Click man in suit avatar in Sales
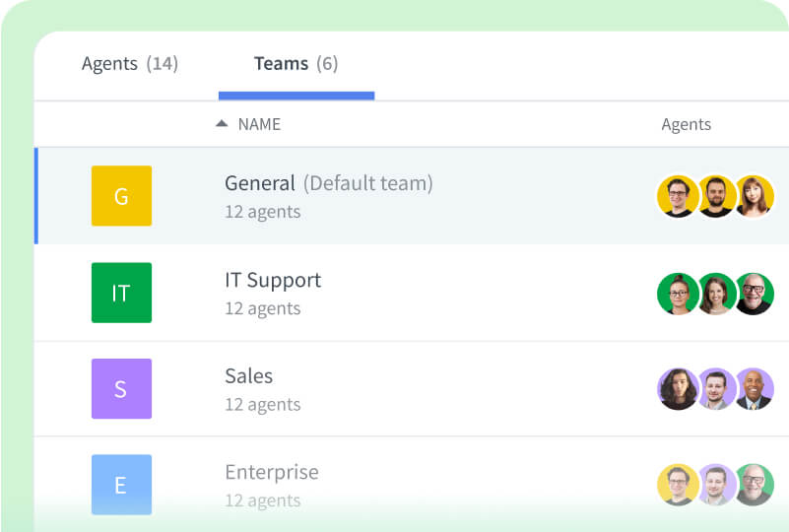The height and width of the screenshot is (532, 789). coord(755,389)
